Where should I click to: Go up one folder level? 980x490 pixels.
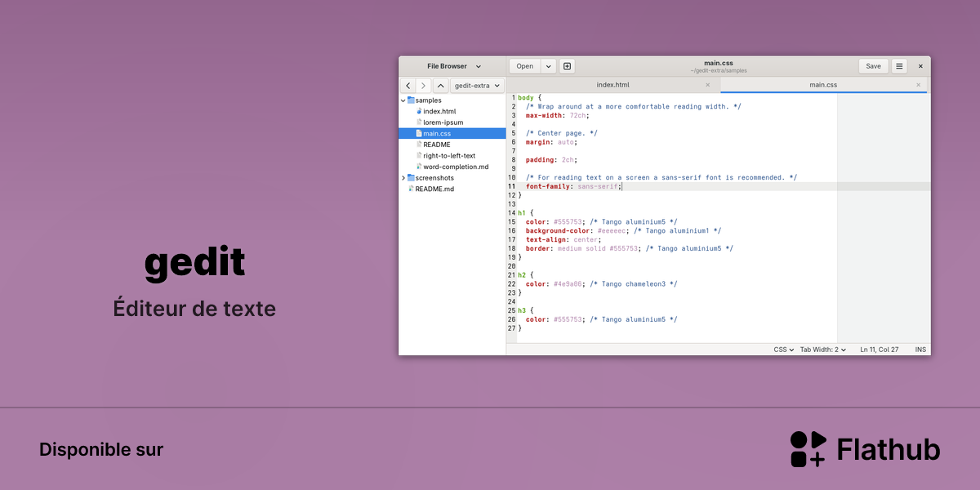tap(441, 86)
